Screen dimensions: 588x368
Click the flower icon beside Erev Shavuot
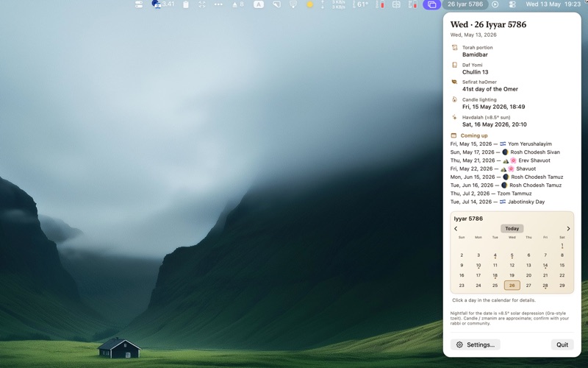coord(512,160)
